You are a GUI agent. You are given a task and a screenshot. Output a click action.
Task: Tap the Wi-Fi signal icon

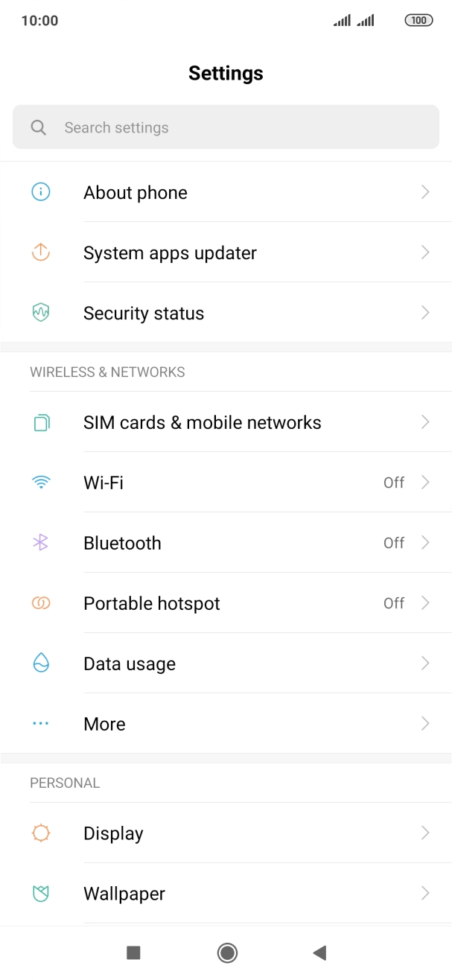coord(41,483)
